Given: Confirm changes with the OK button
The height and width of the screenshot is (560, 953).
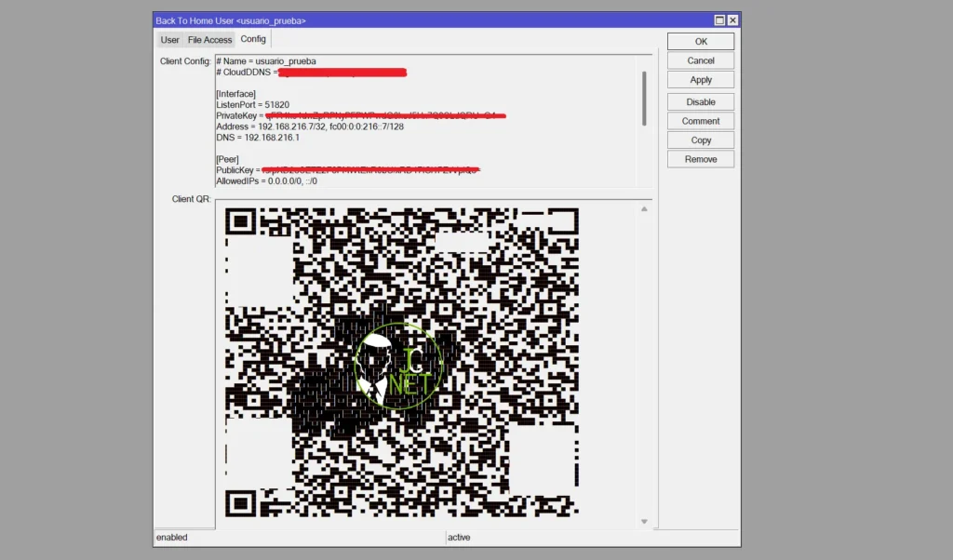Looking at the screenshot, I should (x=700, y=40).
